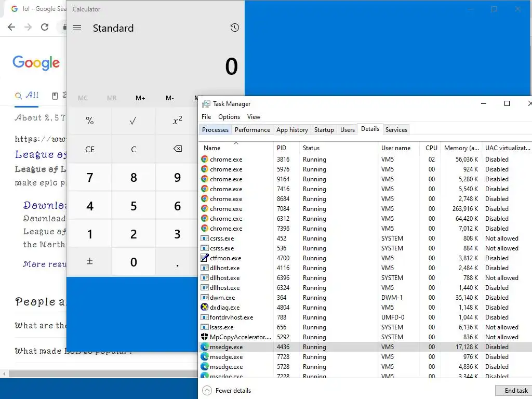Select csrss.exe icon for PID 452

coord(204,238)
